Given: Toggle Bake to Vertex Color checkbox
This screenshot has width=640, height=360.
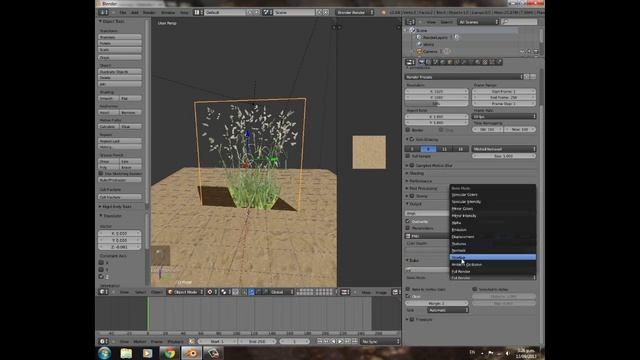Looking at the screenshot, I should (408, 289).
